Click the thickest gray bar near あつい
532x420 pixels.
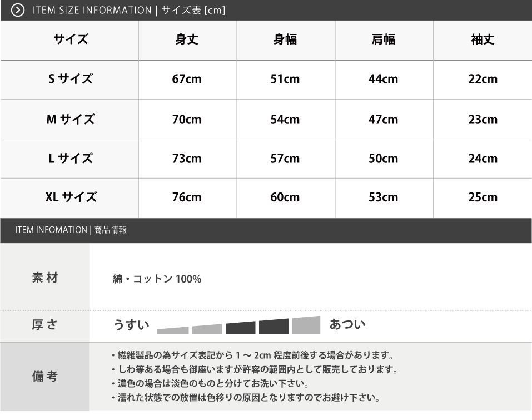tap(306, 325)
